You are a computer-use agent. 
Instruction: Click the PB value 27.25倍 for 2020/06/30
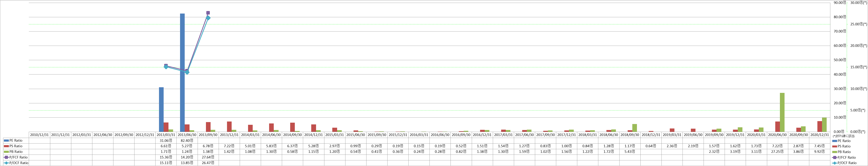(x=777, y=152)
